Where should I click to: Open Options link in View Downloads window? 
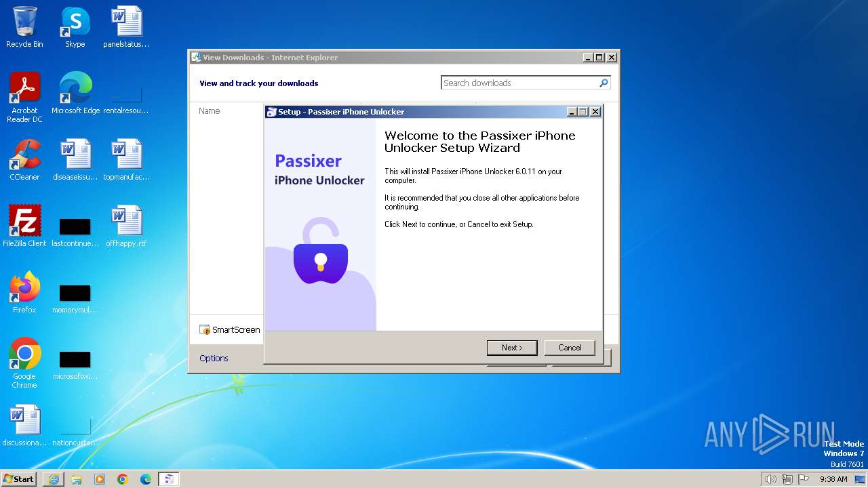click(x=214, y=358)
